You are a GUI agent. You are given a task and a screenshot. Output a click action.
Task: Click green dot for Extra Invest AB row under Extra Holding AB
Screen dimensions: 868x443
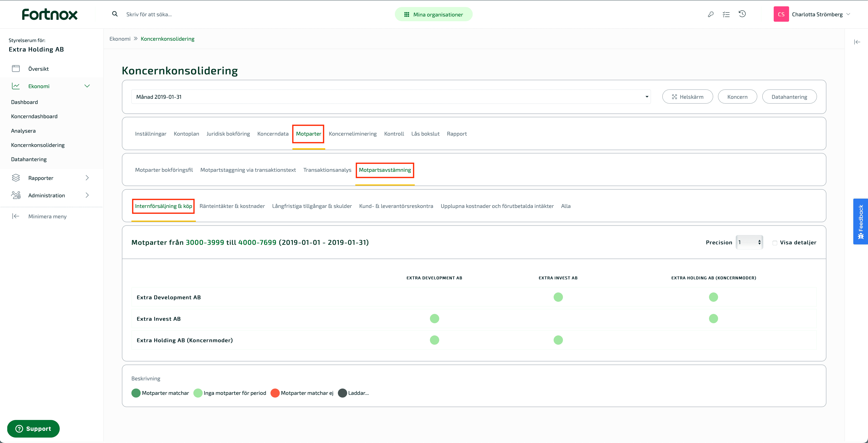pyautogui.click(x=713, y=318)
